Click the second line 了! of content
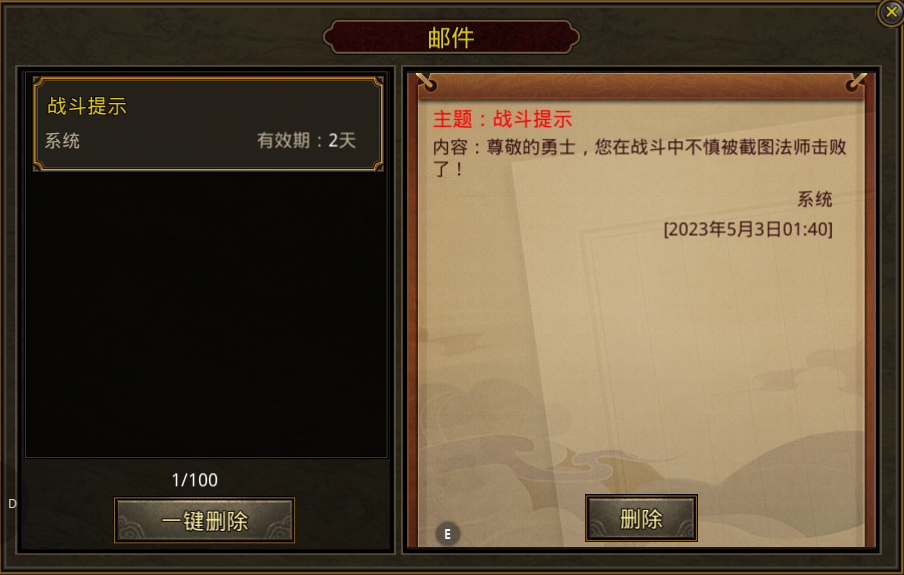This screenshot has height=575, width=904. pyautogui.click(x=448, y=169)
